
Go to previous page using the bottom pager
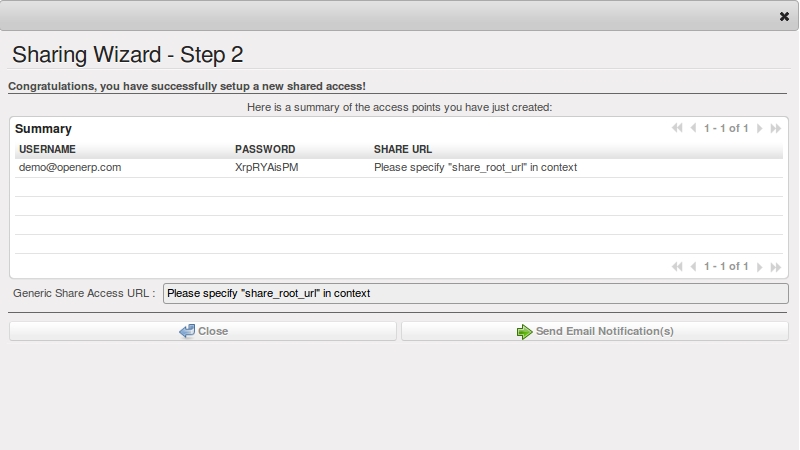(x=694, y=267)
